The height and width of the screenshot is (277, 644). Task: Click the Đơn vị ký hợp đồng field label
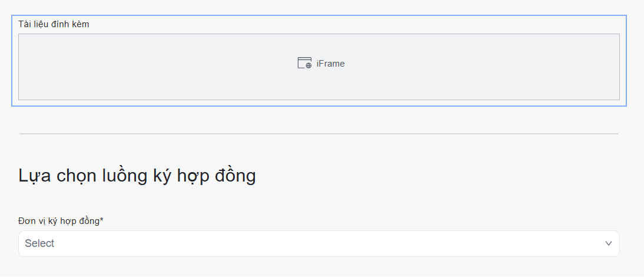pyautogui.click(x=59, y=221)
